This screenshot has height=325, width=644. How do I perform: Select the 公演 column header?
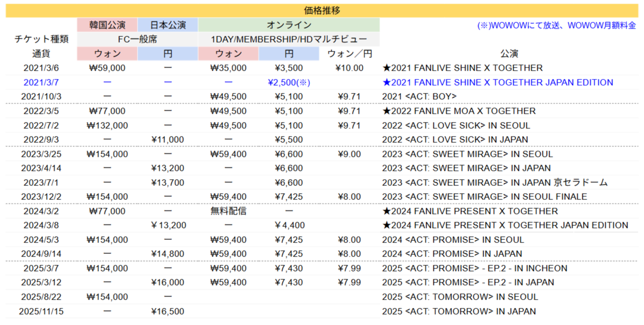click(509, 53)
